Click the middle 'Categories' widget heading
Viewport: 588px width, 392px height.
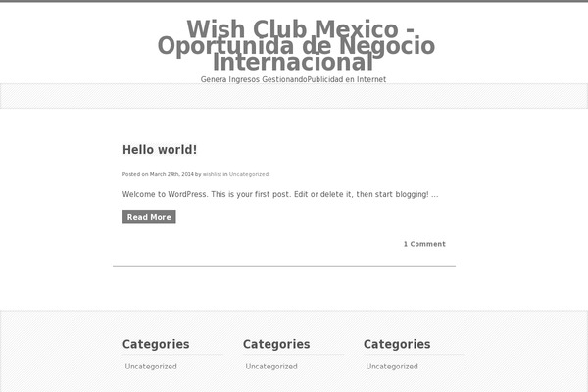point(276,344)
